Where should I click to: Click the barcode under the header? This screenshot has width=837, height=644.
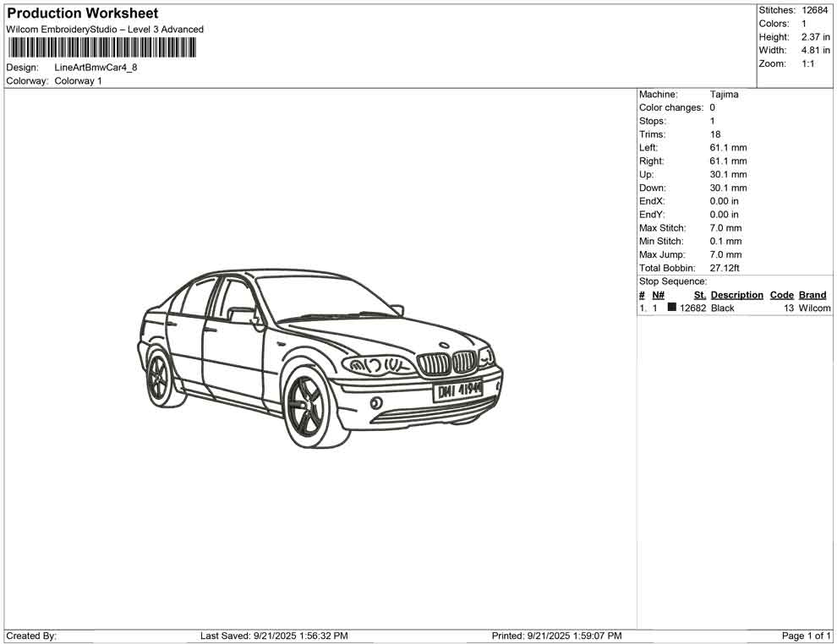(101, 48)
